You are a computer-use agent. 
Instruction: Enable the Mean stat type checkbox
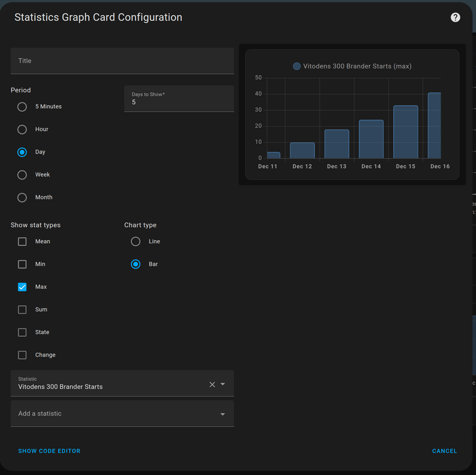point(22,241)
